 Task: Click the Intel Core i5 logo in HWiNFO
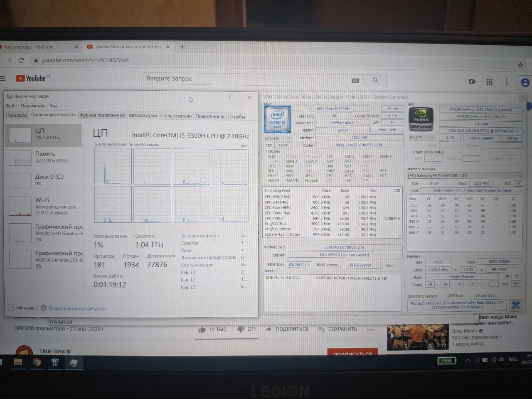coord(278,120)
